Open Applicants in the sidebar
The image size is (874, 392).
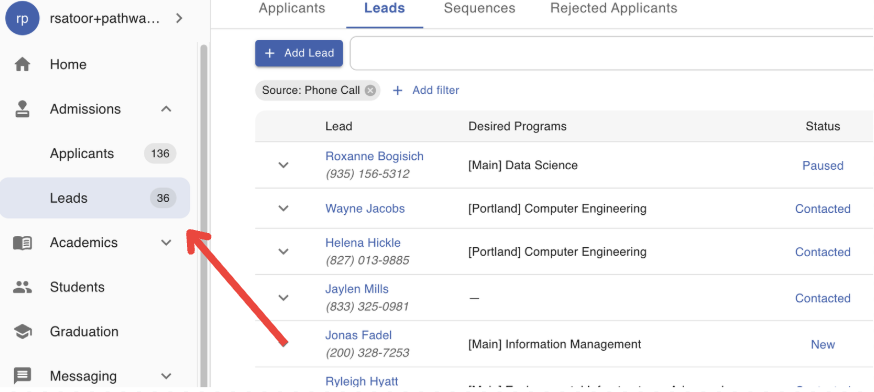point(95,153)
